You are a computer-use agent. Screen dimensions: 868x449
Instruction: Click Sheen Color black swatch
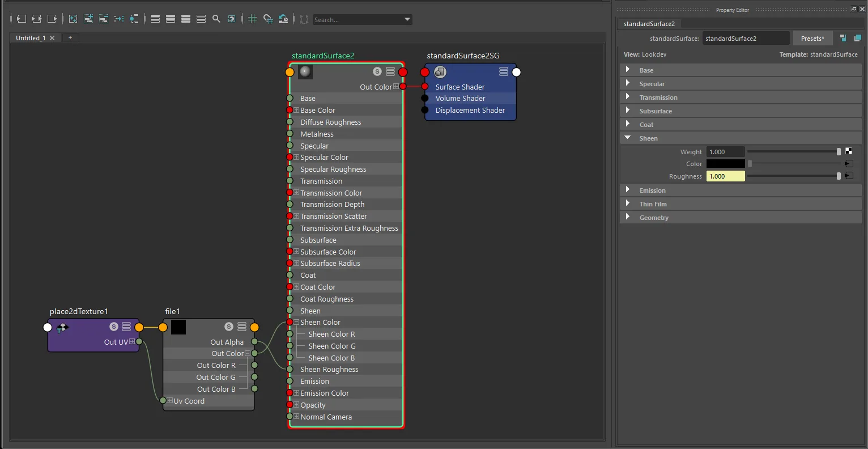tap(726, 163)
